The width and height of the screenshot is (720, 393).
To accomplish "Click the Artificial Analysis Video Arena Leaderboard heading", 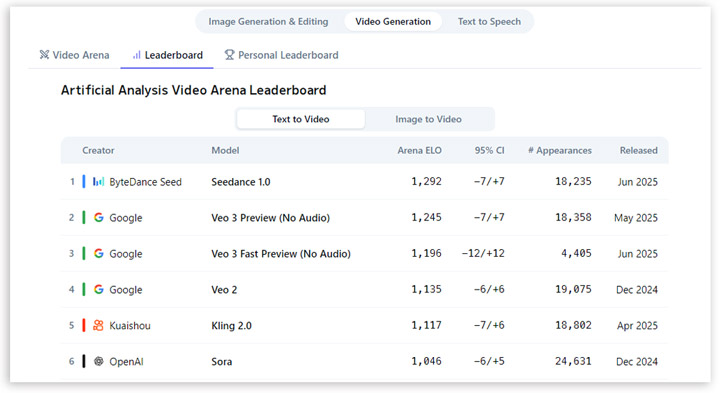I will coord(193,90).
